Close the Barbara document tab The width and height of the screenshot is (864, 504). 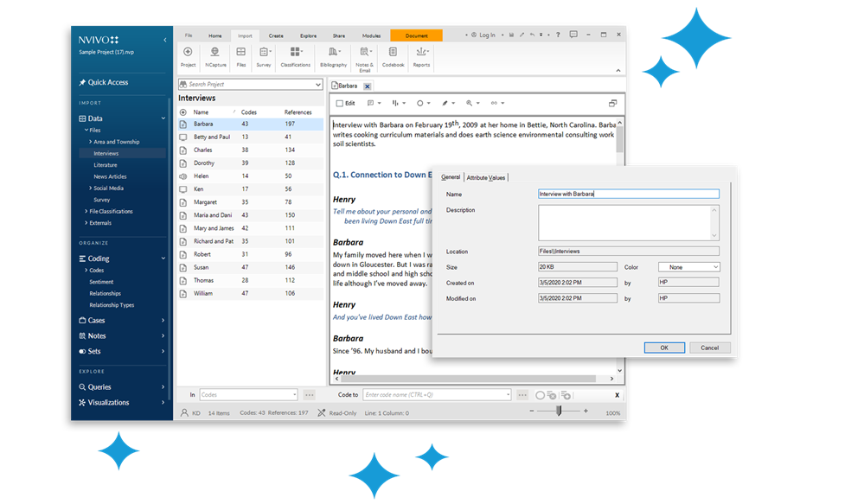[367, 86]
